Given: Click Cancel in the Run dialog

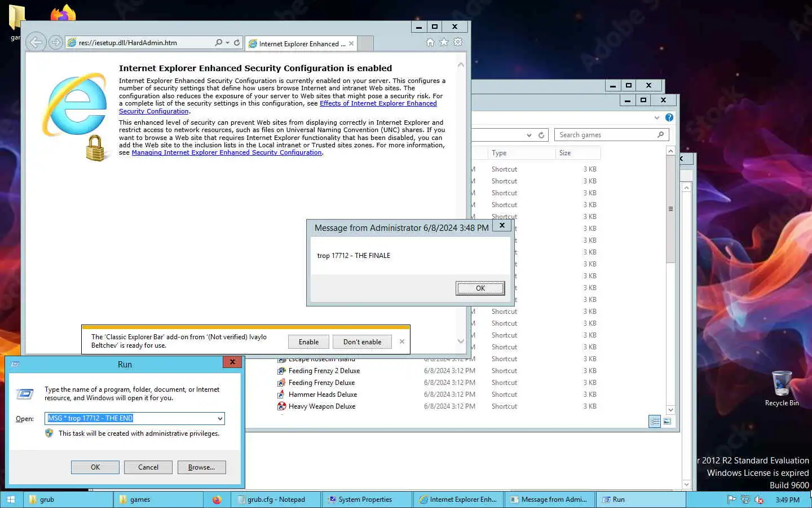Looking at the screenshot, I should 148,467.
